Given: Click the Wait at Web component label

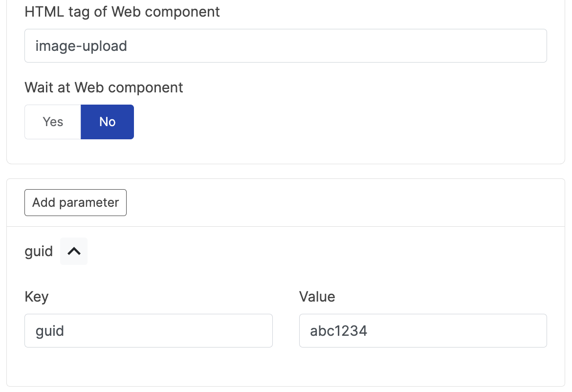Looking at the screenshot, I should click(x=104, y=87).
